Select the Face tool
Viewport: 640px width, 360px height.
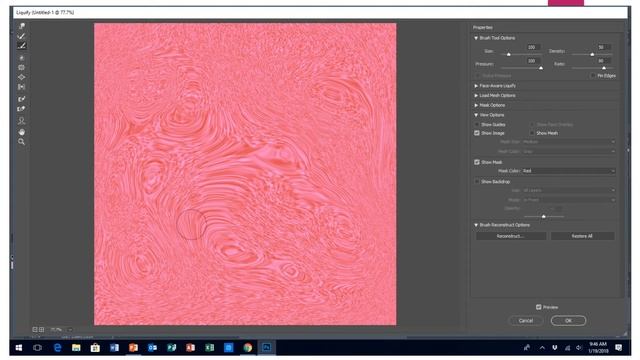pos(22,121)
